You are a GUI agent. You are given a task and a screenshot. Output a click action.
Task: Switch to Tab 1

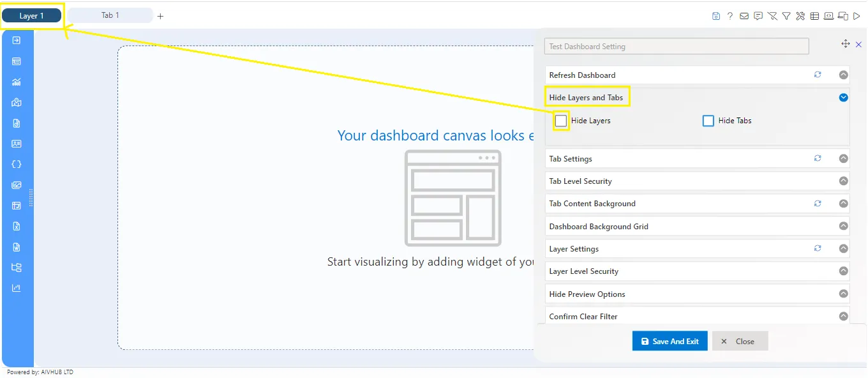(x=110, y=15)
